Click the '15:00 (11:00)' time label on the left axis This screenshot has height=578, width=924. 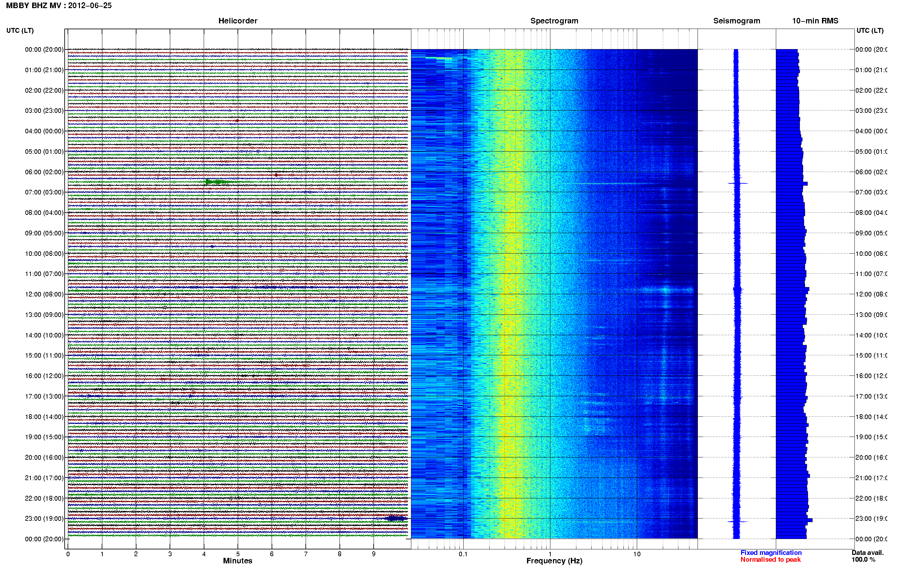pos(44,355)
